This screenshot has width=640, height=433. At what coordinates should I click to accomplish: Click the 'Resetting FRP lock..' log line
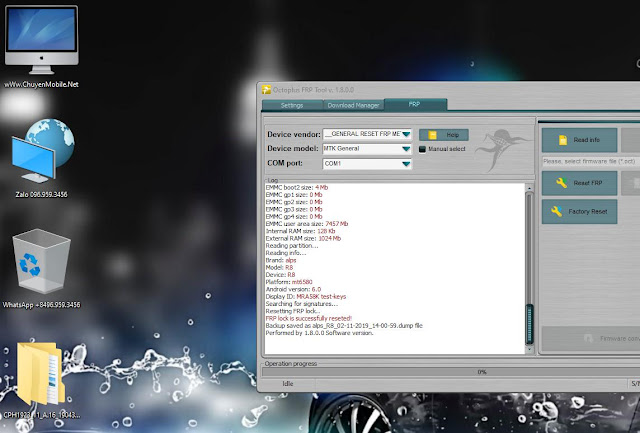coord(293,311)
